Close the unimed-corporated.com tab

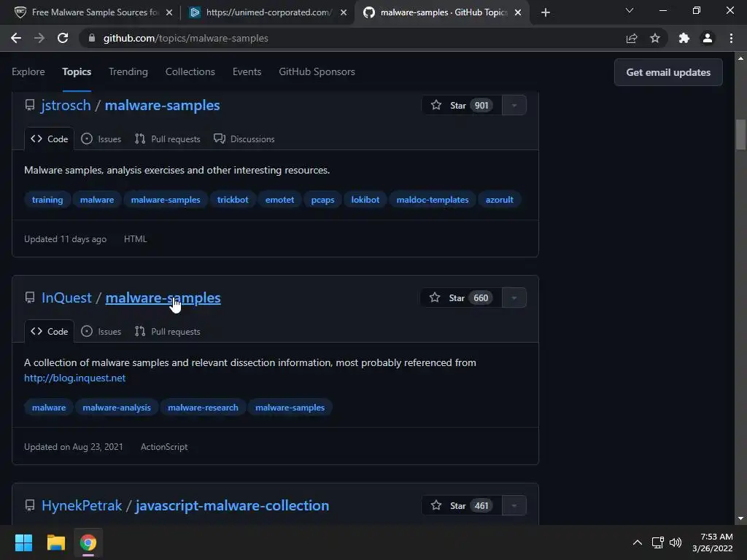click(x=344, y=12)
